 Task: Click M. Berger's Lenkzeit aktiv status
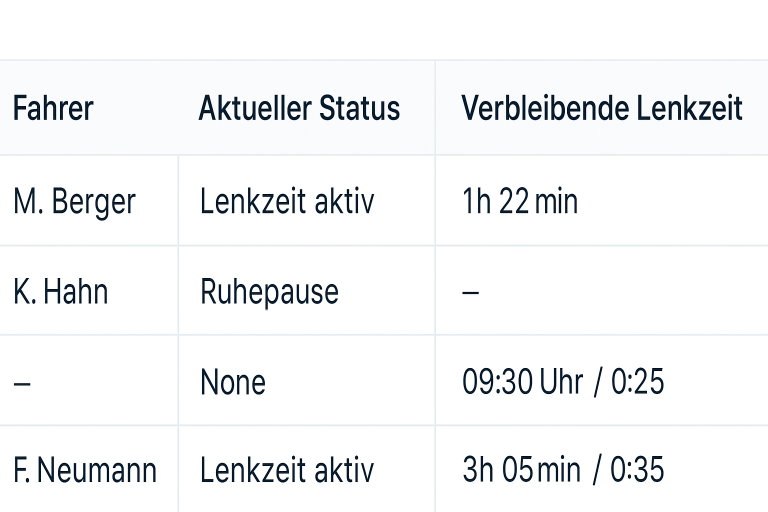point(287,201)
